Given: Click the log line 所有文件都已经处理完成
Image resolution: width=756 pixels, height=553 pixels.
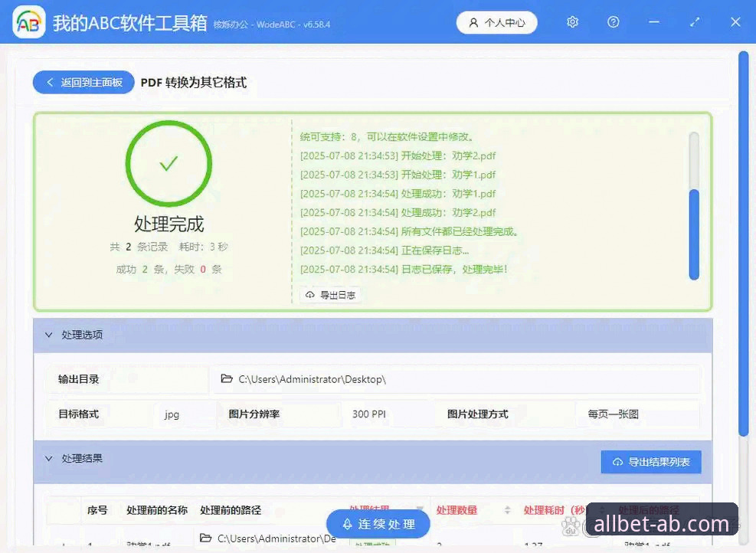Looking at the screenshot, I should [x=411, y=231].
